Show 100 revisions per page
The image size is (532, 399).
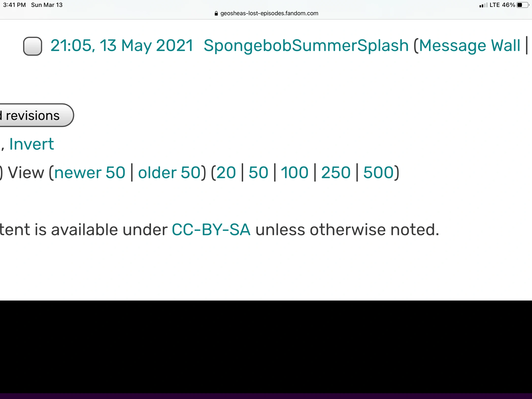point(295,172)
